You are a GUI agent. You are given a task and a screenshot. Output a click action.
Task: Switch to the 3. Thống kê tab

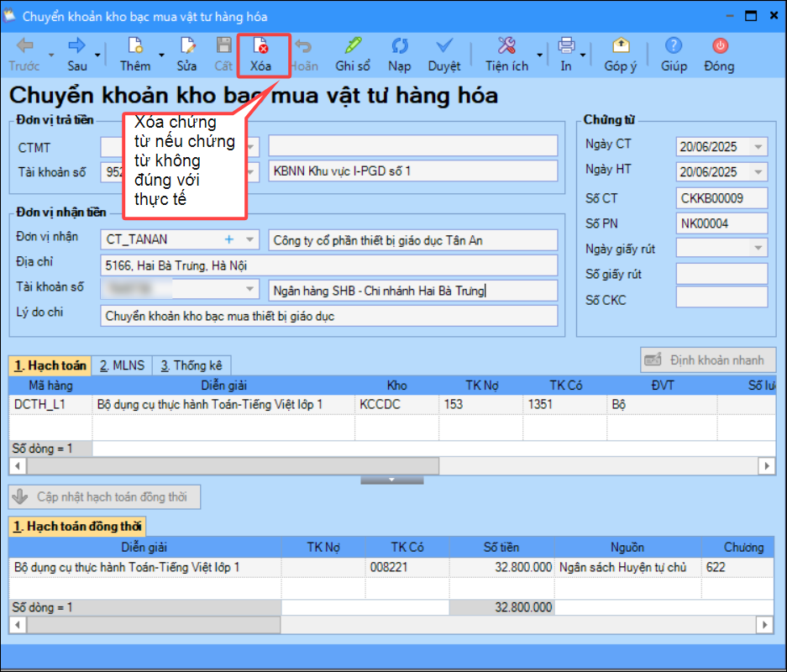192,365
